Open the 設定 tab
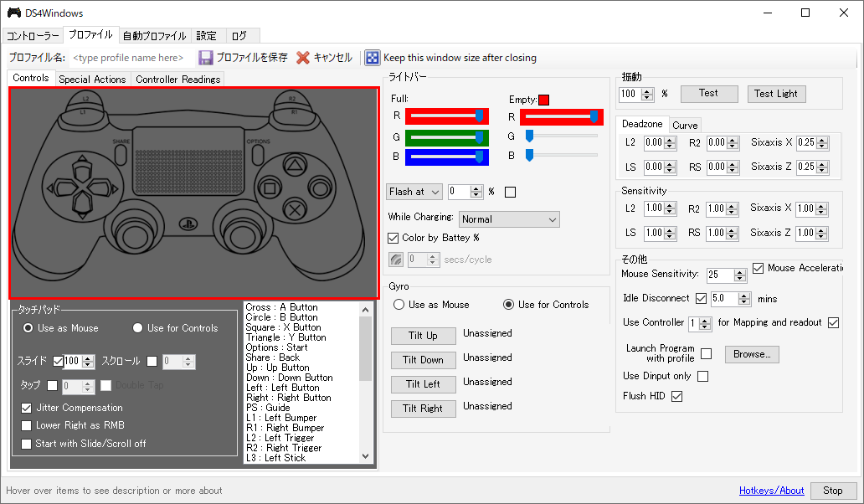This screenshot has height=504, width=864. (207, 36)
